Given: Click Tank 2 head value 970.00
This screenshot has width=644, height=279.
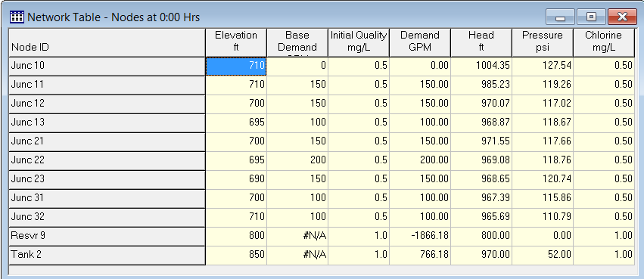Looking at the screenshot, I should (481, 256).
